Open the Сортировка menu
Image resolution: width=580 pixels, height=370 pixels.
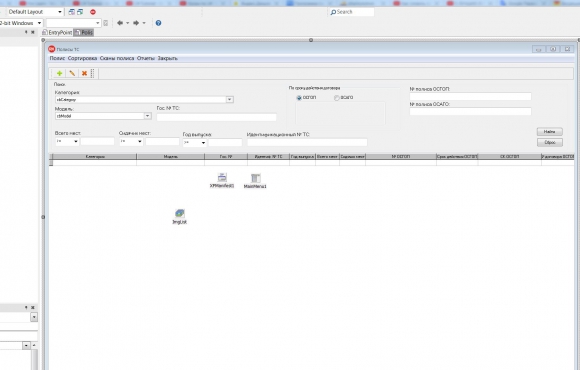(82, 58)
